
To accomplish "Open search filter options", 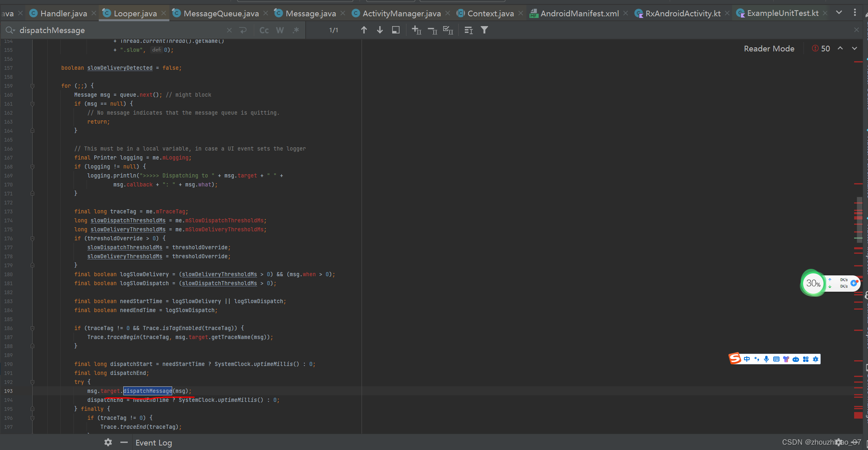I will (x=484, y=30).
